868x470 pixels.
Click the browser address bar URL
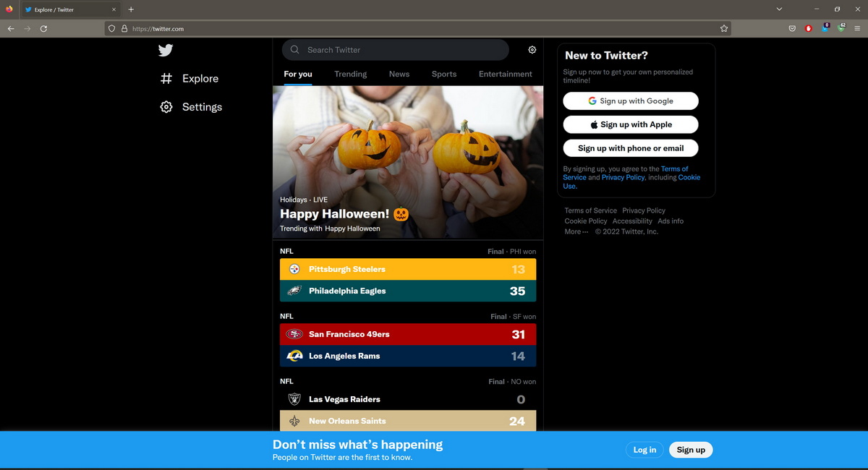point(158,29)
